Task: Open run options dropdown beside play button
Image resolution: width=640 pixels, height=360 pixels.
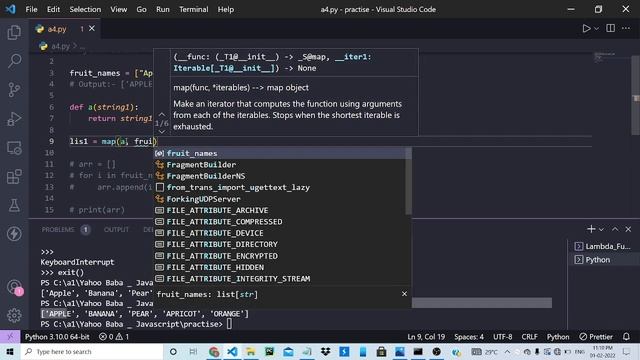Action: point(596,29)
